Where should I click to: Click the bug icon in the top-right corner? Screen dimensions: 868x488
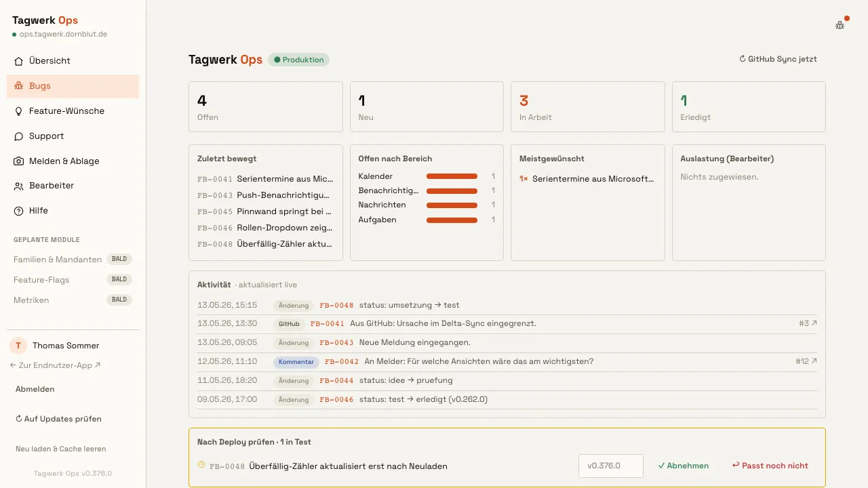[x=840, y=25]
